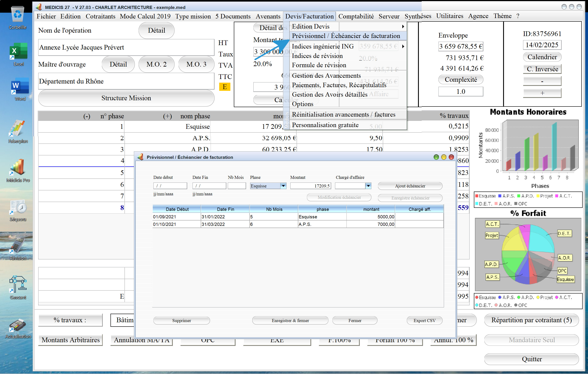Click the Date Fin input field
The image size is (588, 374).
click(x=209, y=186)
